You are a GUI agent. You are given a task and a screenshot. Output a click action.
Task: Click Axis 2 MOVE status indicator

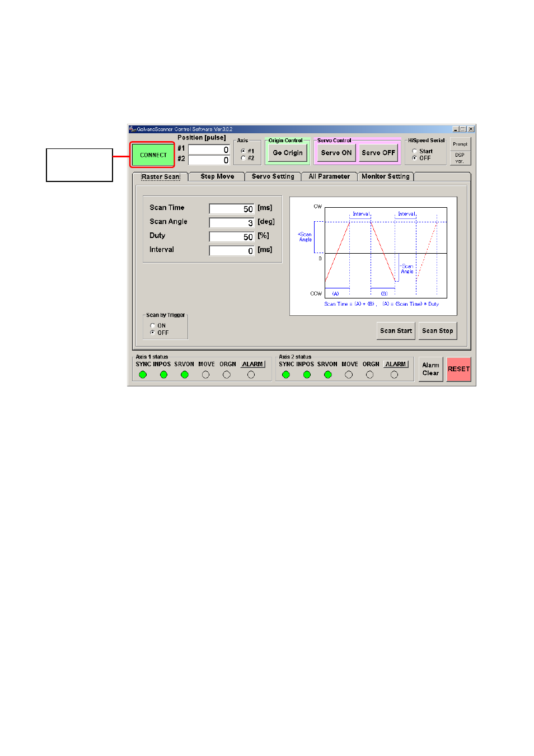pyautogui.click(x=349, y=375)
